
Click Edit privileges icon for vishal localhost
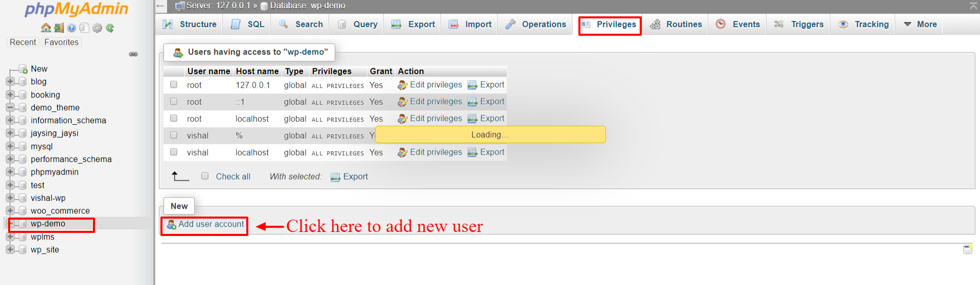click(403, 153)
